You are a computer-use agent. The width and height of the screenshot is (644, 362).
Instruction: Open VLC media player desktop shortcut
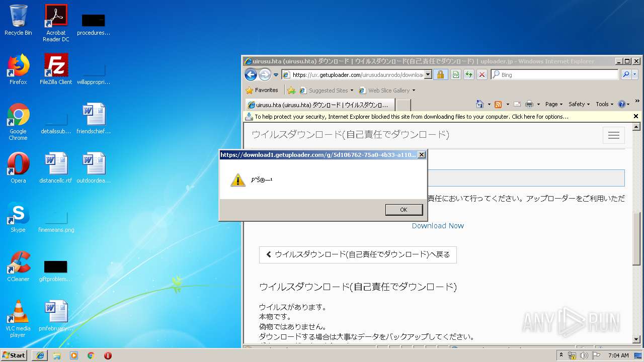(x=18, y=319)
